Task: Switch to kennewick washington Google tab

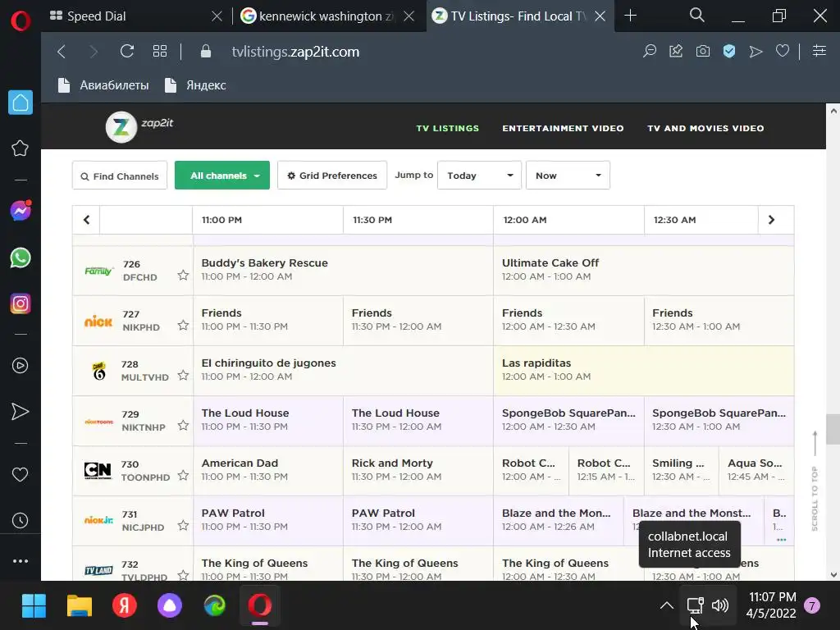Action: click(x=326, y=16)
